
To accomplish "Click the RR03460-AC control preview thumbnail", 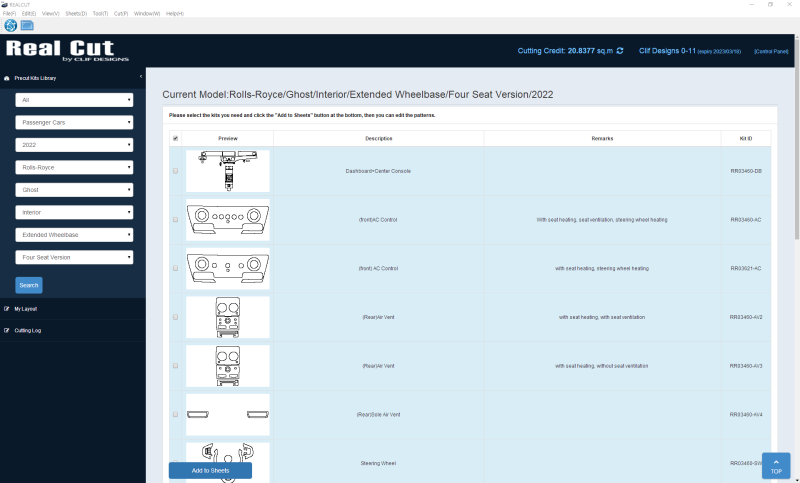I will pyautogui.click(x=228, y=220).
